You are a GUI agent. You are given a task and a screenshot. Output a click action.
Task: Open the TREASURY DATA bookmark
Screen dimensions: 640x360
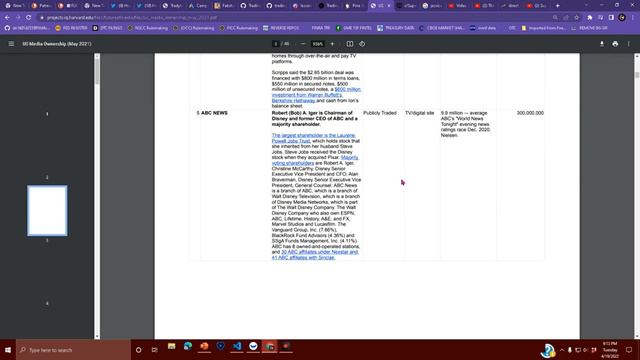click(x=396, y=28)
